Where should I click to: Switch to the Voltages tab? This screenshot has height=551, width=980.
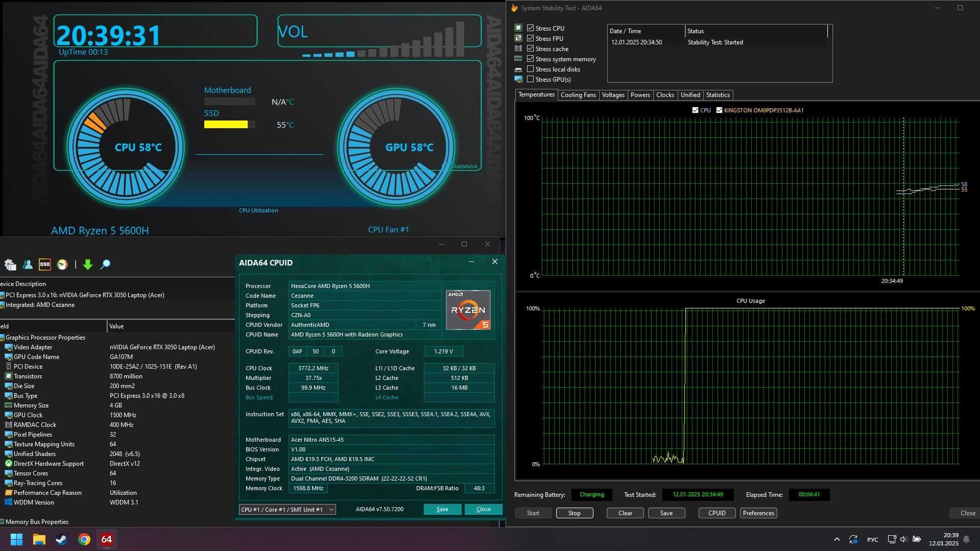[613, 95]
